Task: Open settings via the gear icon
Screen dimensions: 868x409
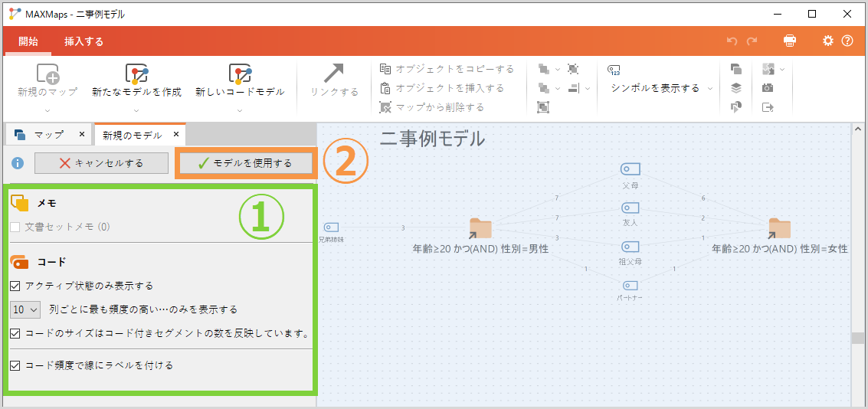Action: coord(828,41)
